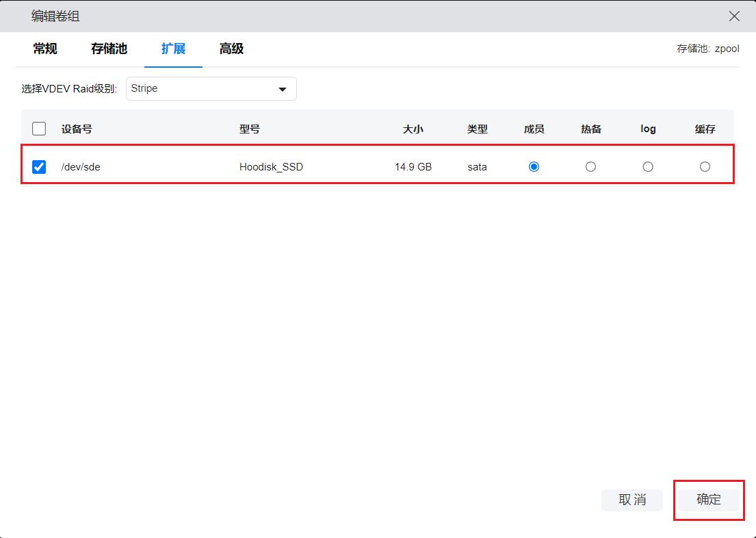The image size is (756, 538).
Task: Toggle the select-all checkbox in table header
Action: tap(39, 129)
